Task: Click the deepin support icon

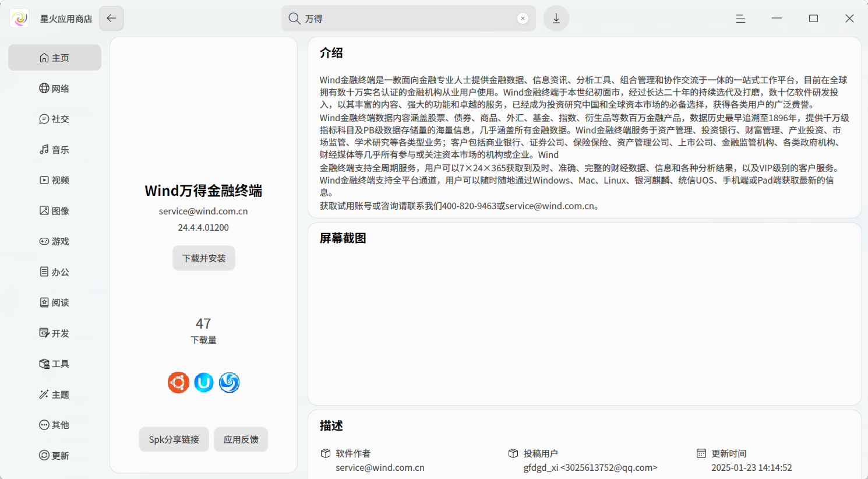Action: pos(230,382)
